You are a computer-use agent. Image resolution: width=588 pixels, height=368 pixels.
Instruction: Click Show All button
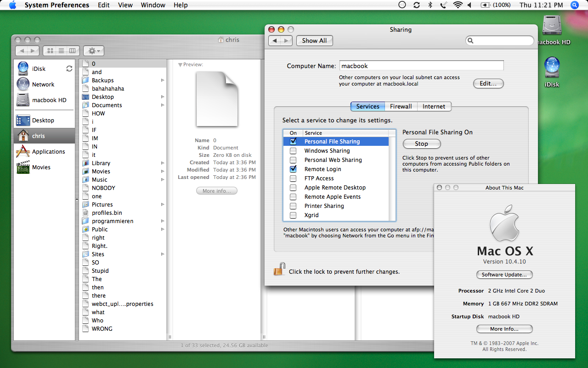click(315, 40)
